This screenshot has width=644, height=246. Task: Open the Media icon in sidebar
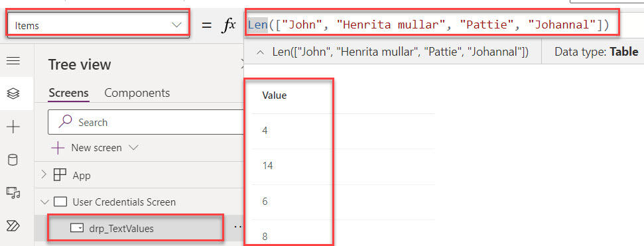pyautogui.click(x=13, y=192)
